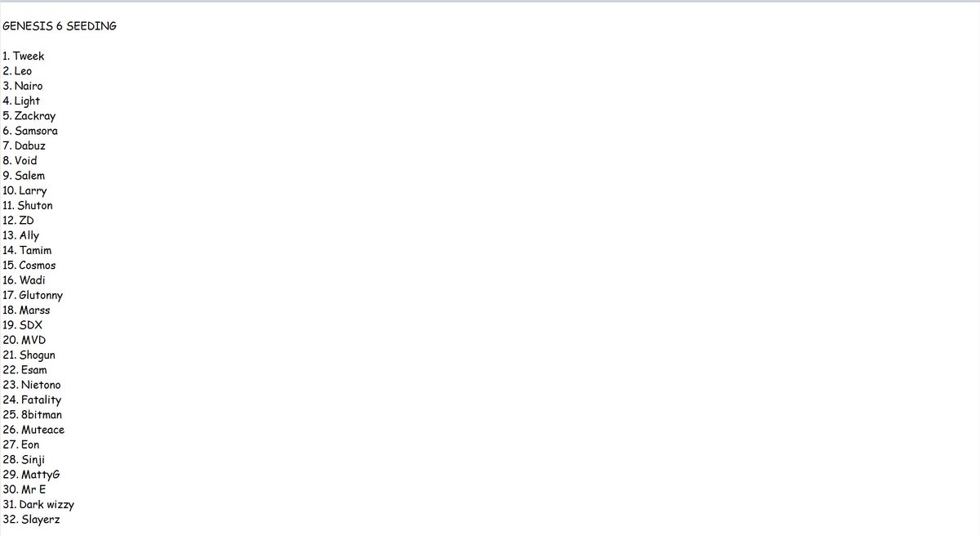Click on 25. 8bitman text

(33, 415)
